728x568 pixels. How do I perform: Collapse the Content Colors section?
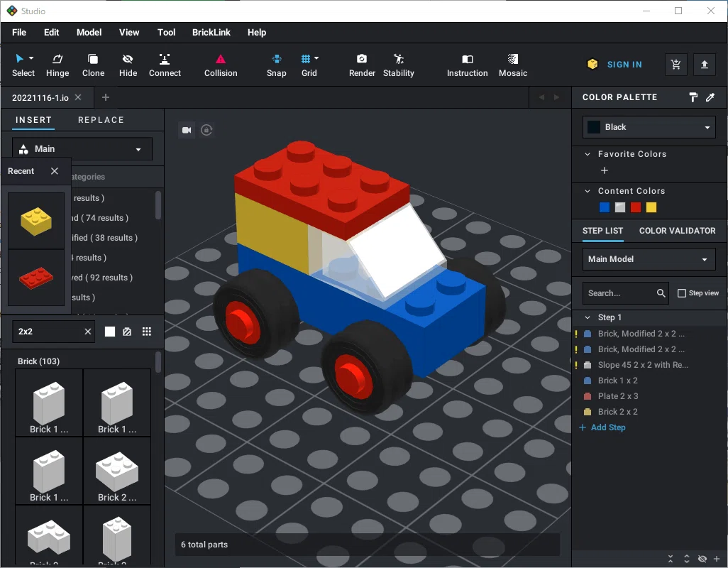tap(588, 191)
